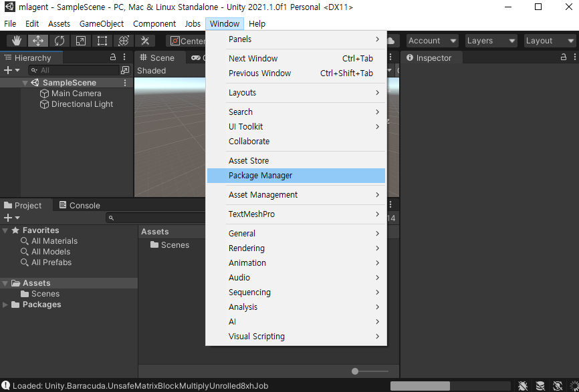This screenshot has width=579, height=392.
Task: Choose Asset Store from Window menu
Action: click(296, 161)
